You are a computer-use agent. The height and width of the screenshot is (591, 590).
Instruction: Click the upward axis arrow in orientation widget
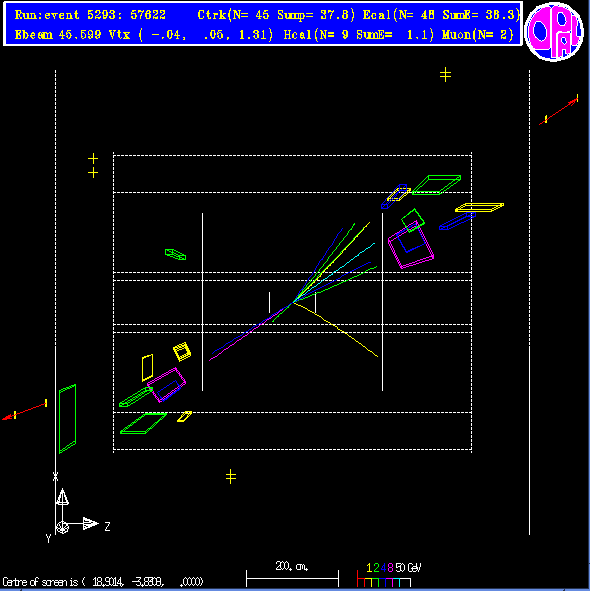(x=62, y=497)
